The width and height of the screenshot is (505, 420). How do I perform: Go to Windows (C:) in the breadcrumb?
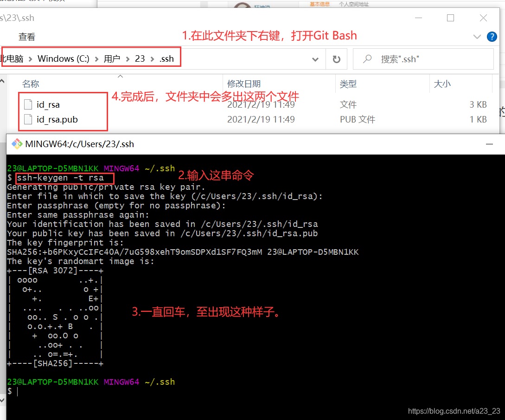(x=64, y=58)
